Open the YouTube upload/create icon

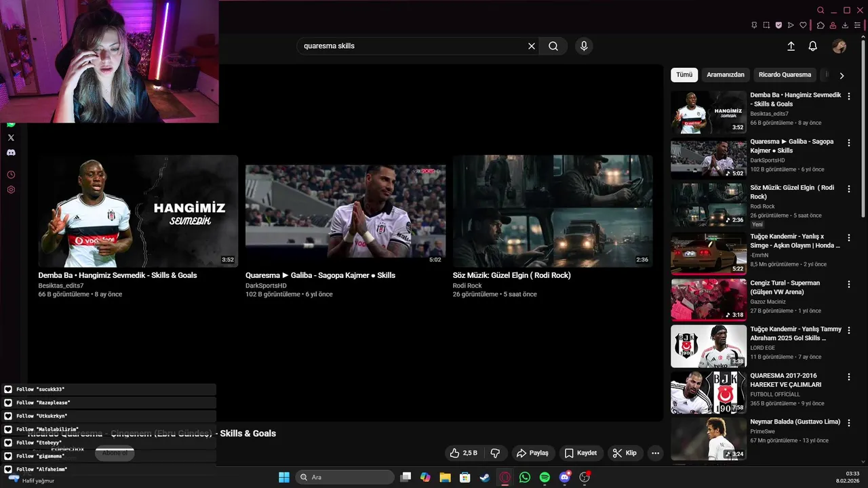pos(791,46)
